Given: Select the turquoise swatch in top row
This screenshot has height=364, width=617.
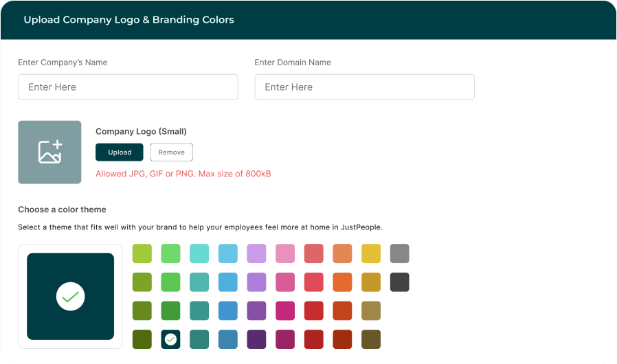Looking at the screenshot, I should click(x=199, y=253).
